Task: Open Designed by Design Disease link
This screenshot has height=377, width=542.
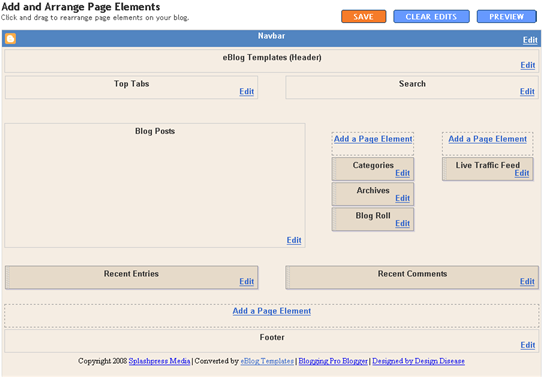Action: [x=418, y=361]
